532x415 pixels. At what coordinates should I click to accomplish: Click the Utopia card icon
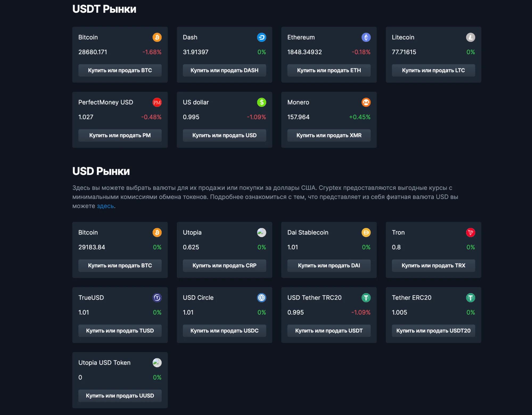[262, 233]
